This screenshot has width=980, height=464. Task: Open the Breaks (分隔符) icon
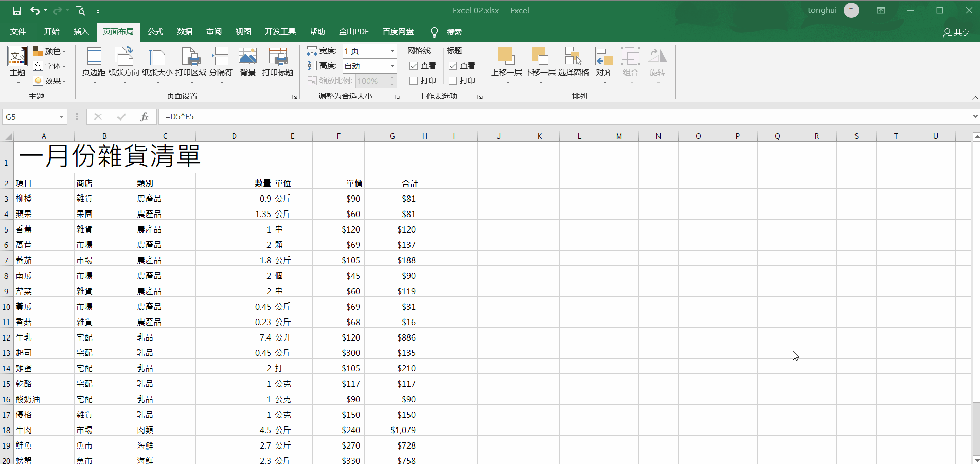[221, 56]
